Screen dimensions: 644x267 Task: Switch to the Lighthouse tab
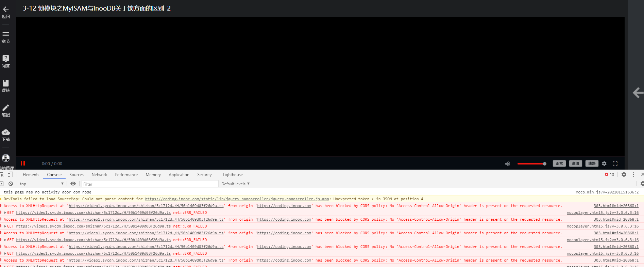[x=233, y=175]
